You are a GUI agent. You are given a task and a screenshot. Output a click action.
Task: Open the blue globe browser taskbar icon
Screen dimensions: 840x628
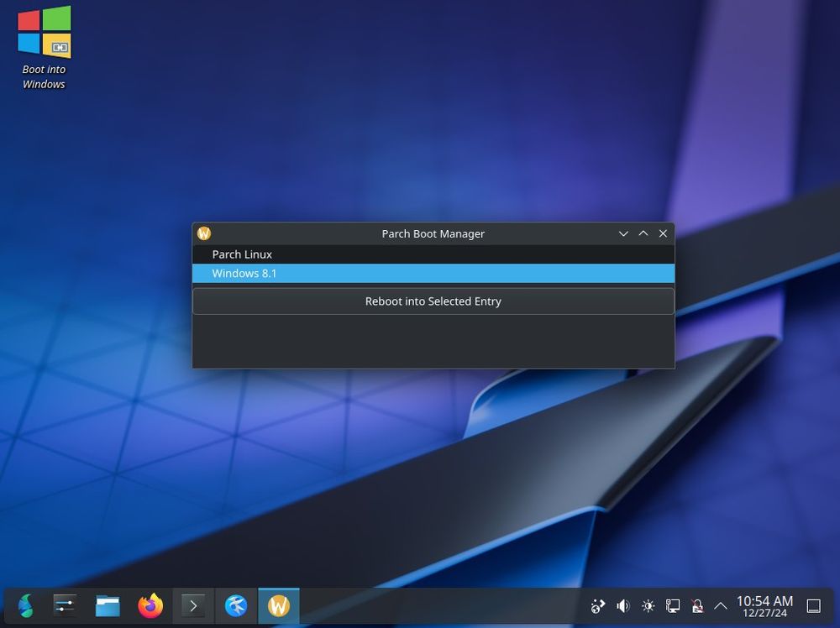click(236, 606)
